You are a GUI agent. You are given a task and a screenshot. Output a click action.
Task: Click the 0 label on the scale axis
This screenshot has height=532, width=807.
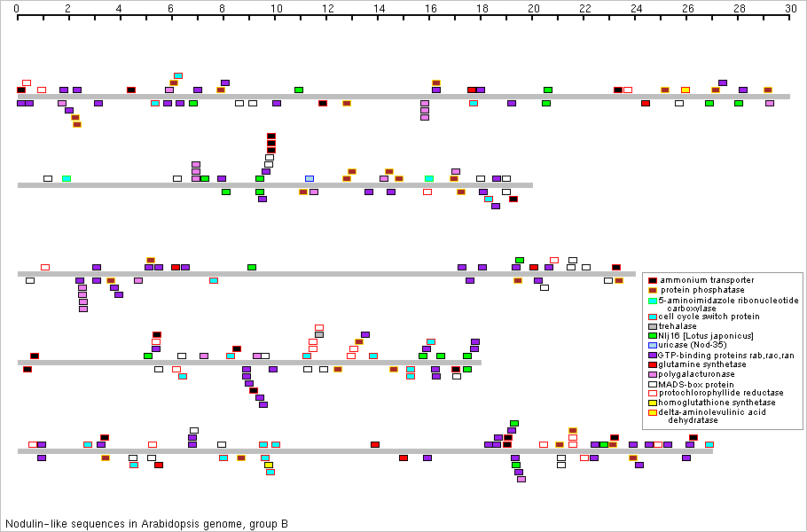17,9
